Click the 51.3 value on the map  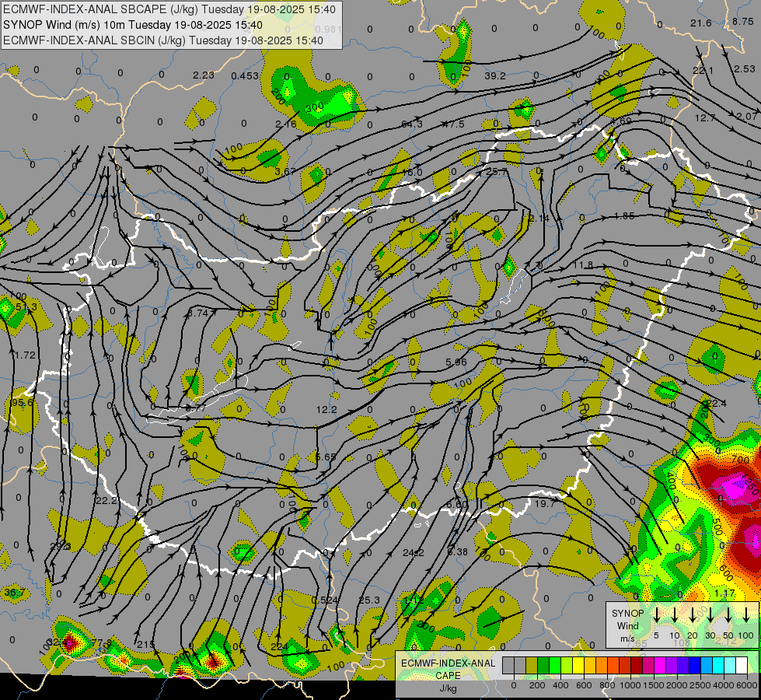pos(26,307)
